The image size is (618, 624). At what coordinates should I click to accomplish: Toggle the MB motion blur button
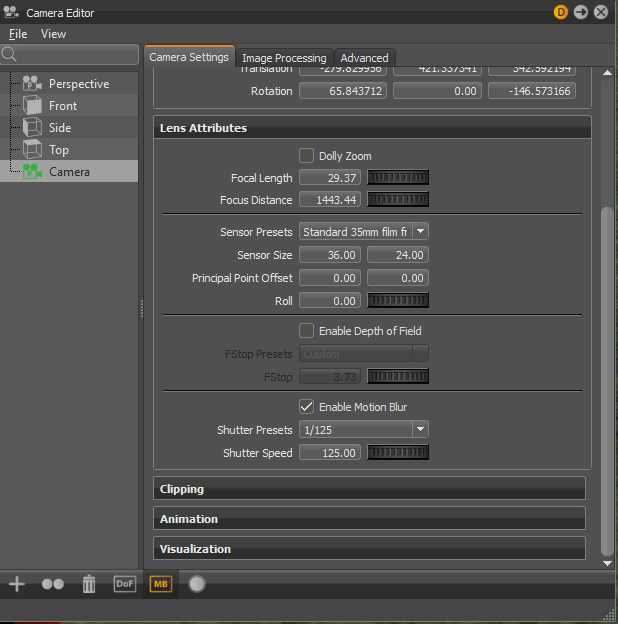click(x=161, y=584)
